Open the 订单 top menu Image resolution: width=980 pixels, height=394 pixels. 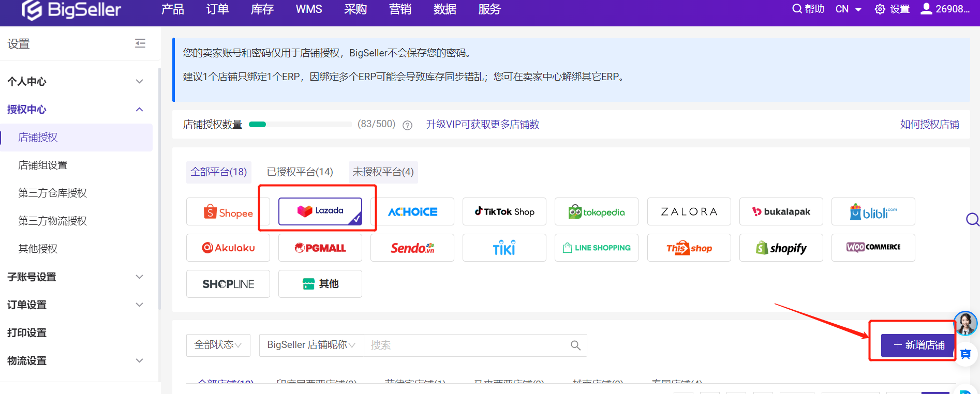click(x=217, y=9)
